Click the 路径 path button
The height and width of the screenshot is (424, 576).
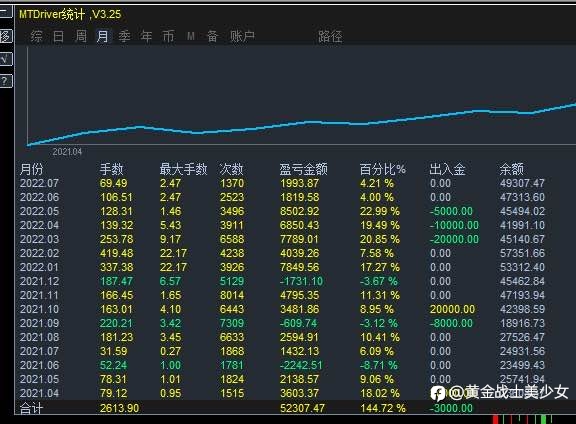(330, 36)
